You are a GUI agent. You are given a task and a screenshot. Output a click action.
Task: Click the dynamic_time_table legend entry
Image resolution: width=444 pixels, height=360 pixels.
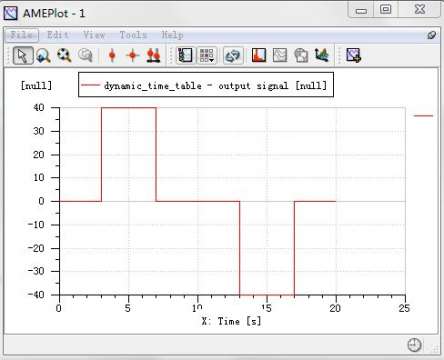click(206, 85)
